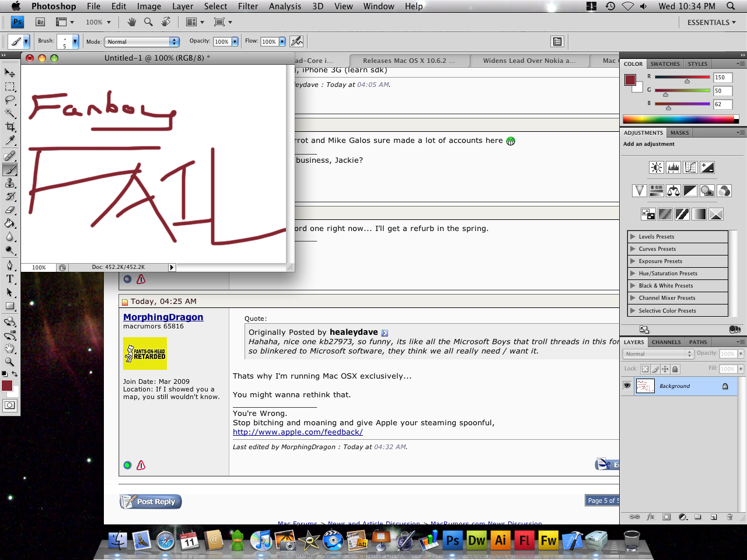Open the Essentials workspace switcher
This screenshot has height=560, width=747.
tap(711, 22)
